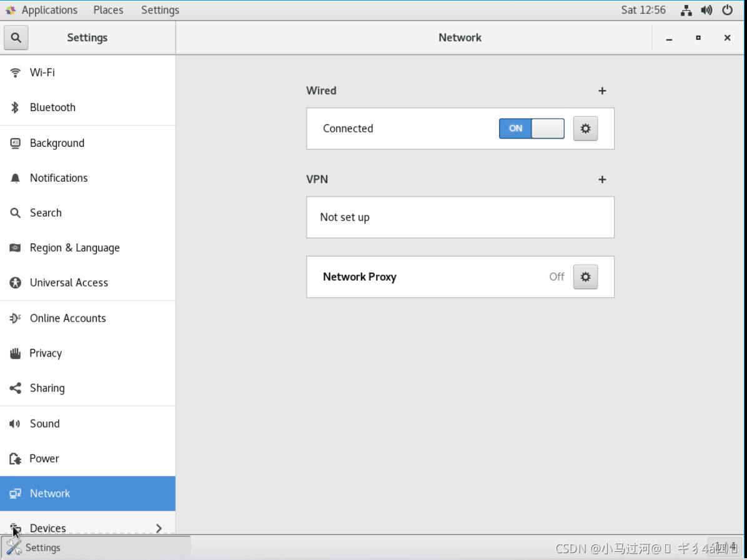Image resolution: width=747 pixels, height=560 pixels.
Task: Expand the Devices section chevron
Action: coord(159,528)
